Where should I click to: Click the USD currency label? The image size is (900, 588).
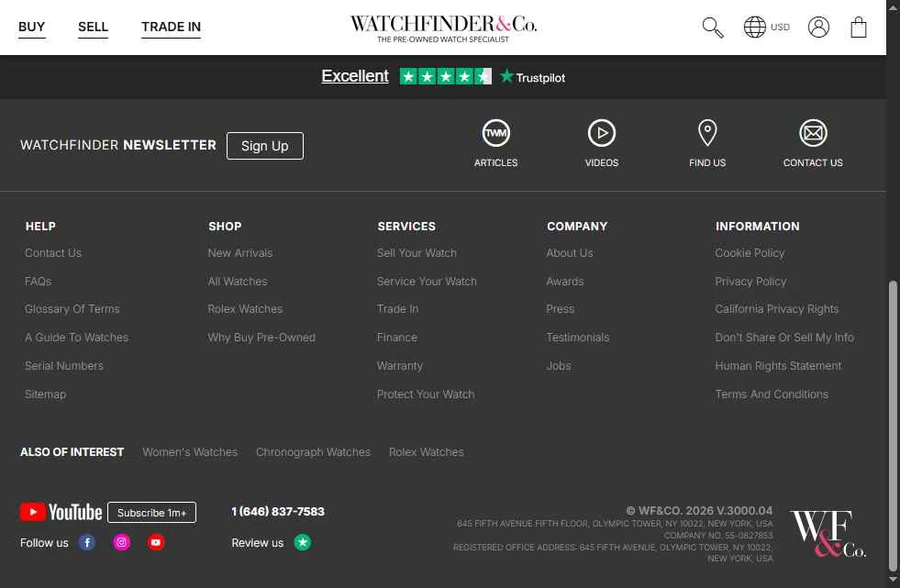pos(780,27)
